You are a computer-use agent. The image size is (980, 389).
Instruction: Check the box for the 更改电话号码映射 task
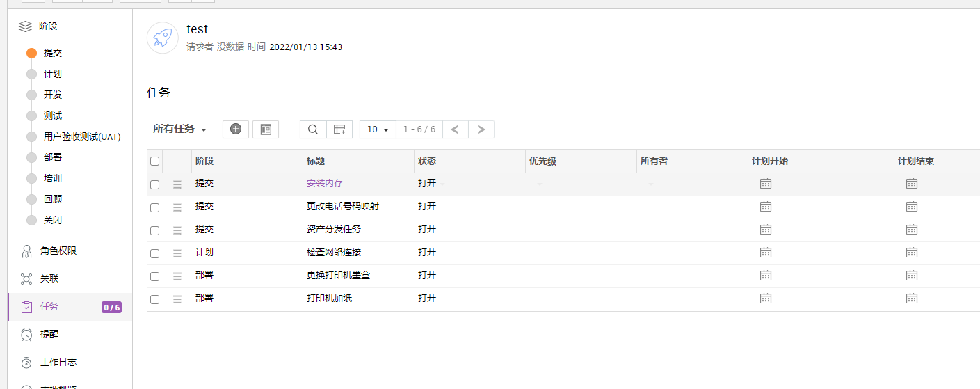(x=155, y=207)
